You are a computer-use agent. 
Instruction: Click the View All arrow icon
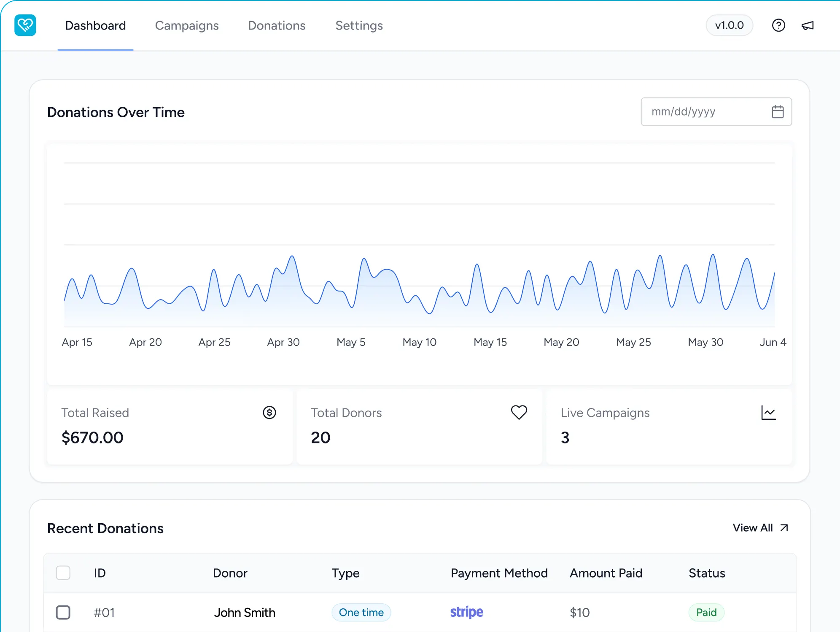784,528
